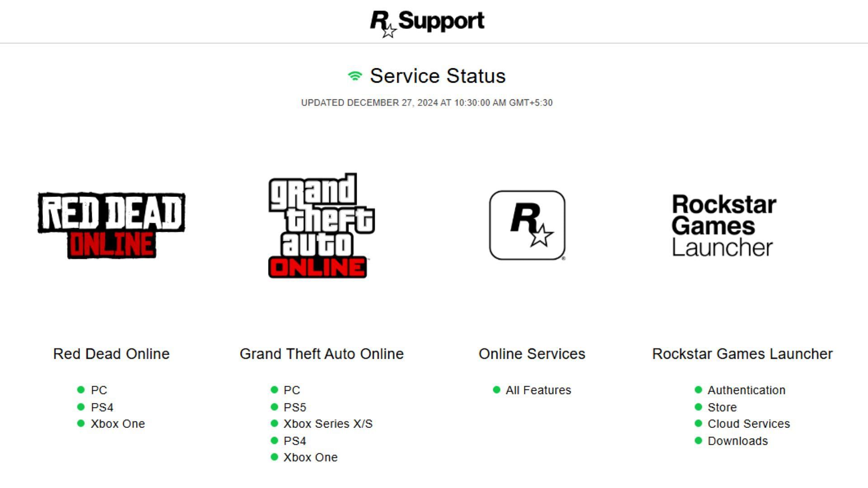This screenshot has width=868, height=488.
Task: Expand Red Dead Online platform list
Action: click(x=111, y=353)
